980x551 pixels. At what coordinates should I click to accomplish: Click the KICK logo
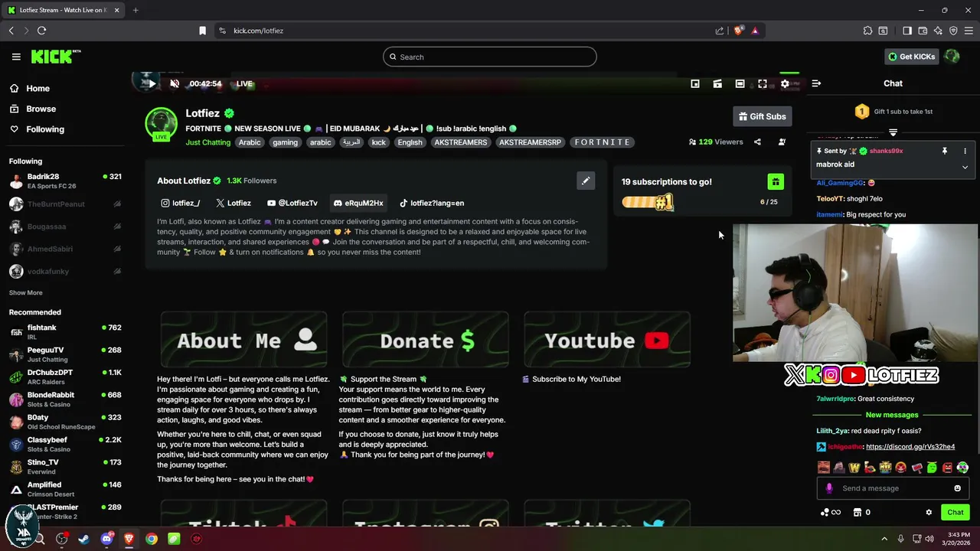coord(55,57)
